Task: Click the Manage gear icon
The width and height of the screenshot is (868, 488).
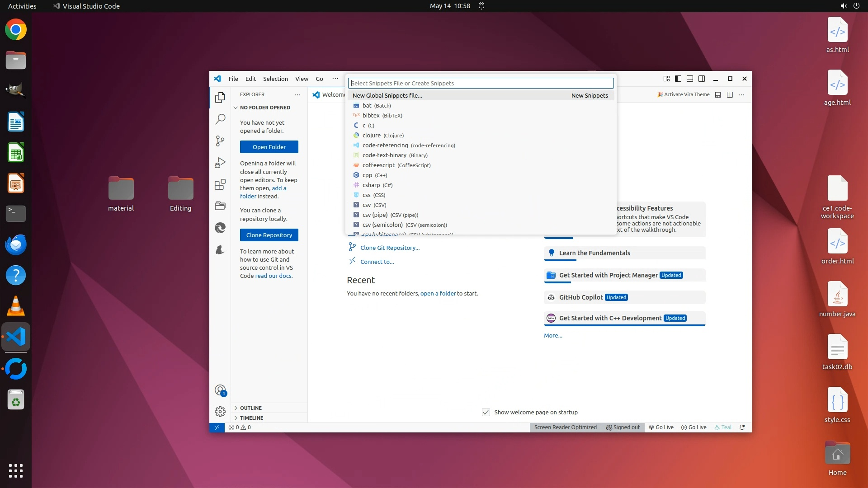Action: coord(220,412)
